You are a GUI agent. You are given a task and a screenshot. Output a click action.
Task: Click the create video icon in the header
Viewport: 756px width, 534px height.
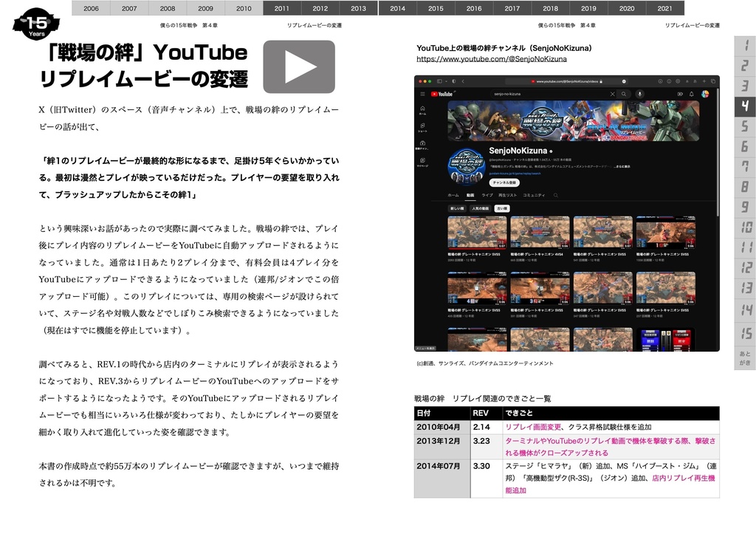coord(679,93)
